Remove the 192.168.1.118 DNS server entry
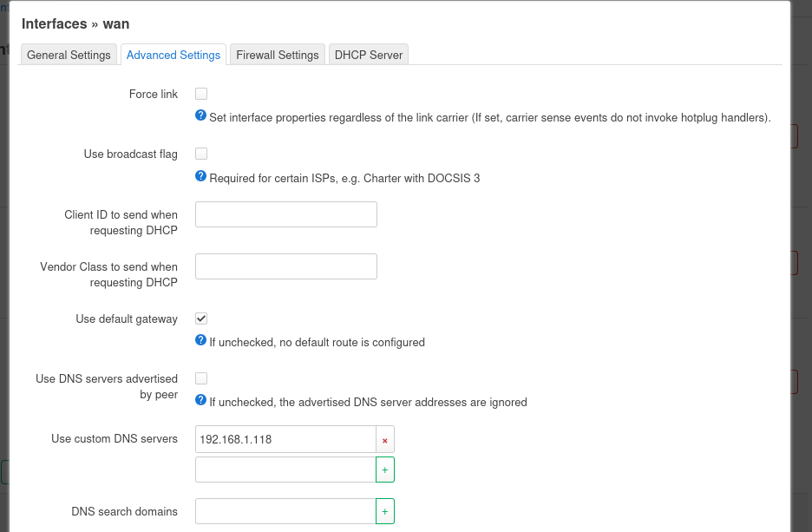 point(384,439)
